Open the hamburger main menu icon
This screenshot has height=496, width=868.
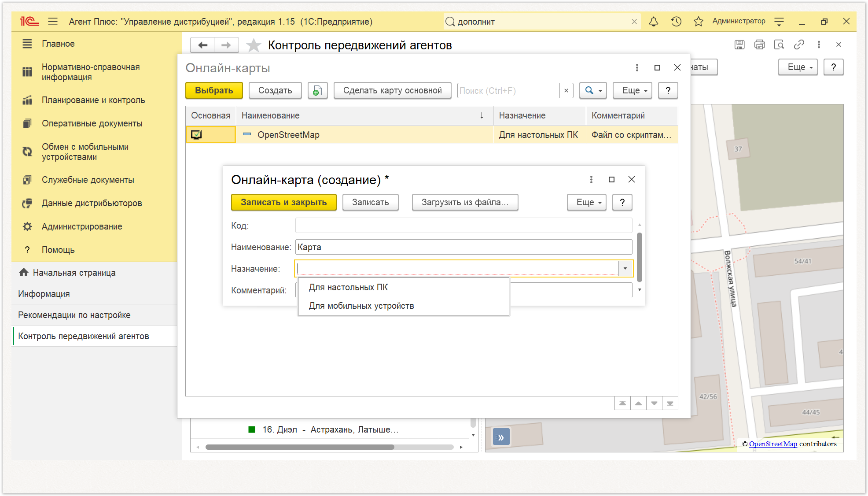coord(53,22)
